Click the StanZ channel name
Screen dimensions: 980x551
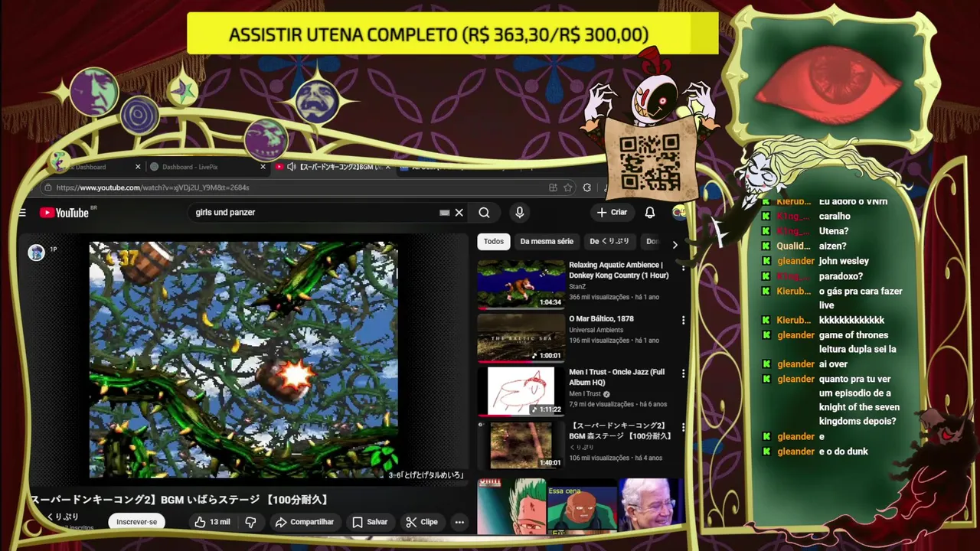click(x=577, y=287)
